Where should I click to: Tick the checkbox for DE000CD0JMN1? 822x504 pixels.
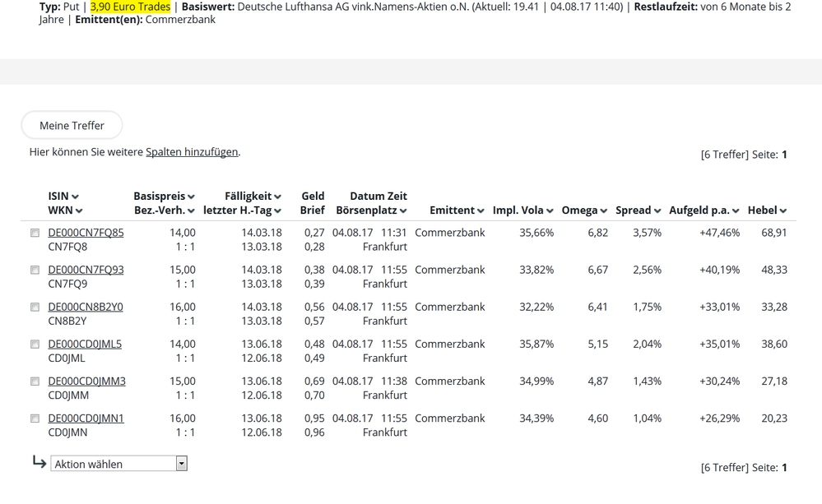(35, 418)
